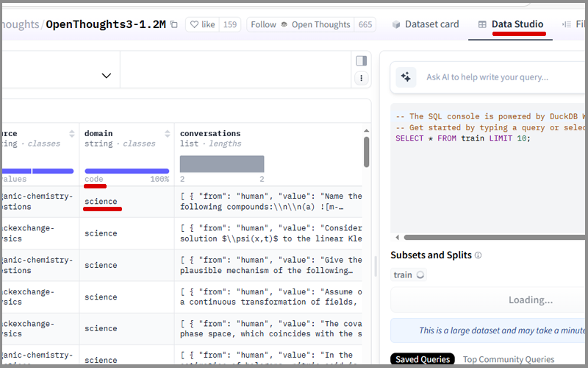Open the "The cova phase space" conversation cell
Screen dimensions: 588x368
(270, 328)
